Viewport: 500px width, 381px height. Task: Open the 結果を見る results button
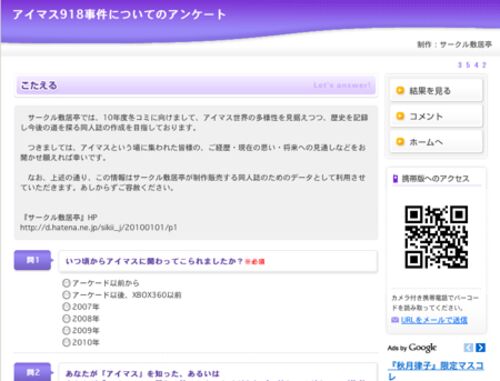click(436, 90)
